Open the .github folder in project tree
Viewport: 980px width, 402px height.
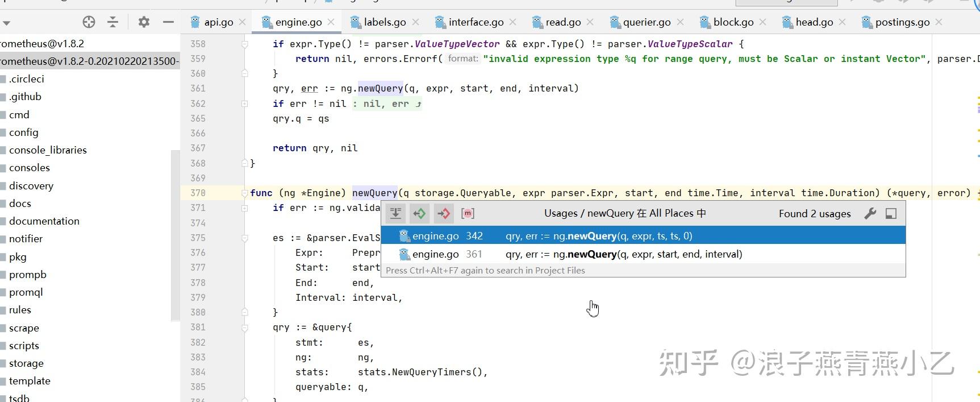[x=25, y=97]
